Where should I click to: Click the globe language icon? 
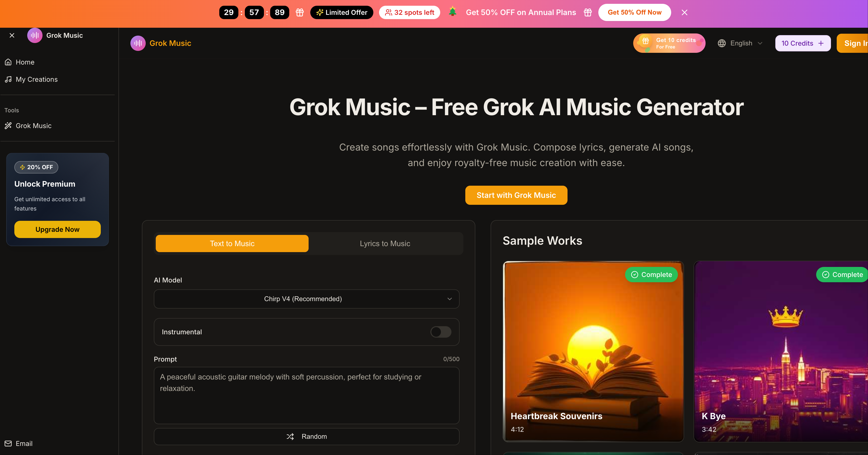click(x=721, y=43)
